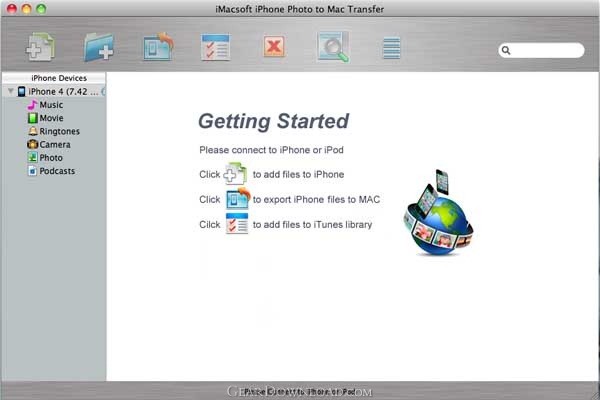Click the green Movie icon

tap(33, 118)
